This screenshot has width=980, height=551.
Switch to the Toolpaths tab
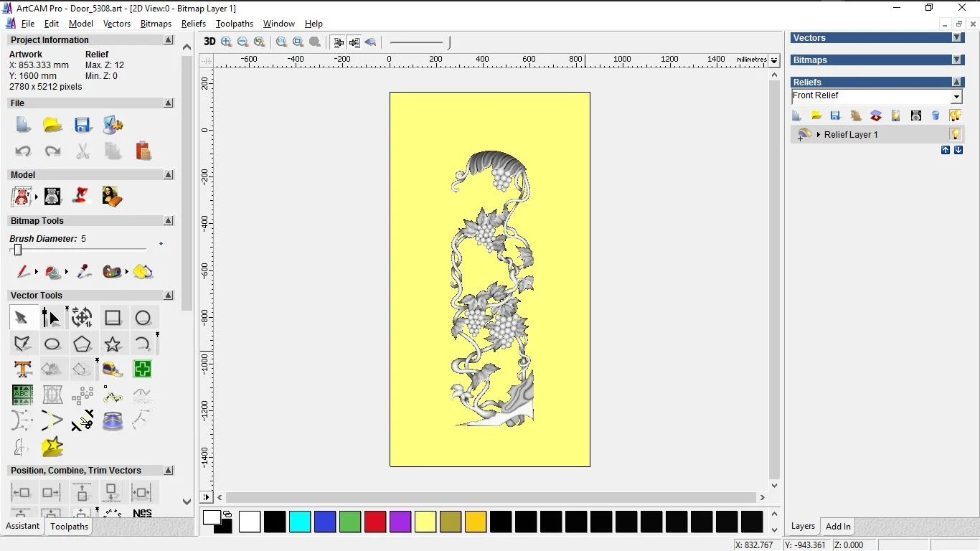tap(69, 527)
